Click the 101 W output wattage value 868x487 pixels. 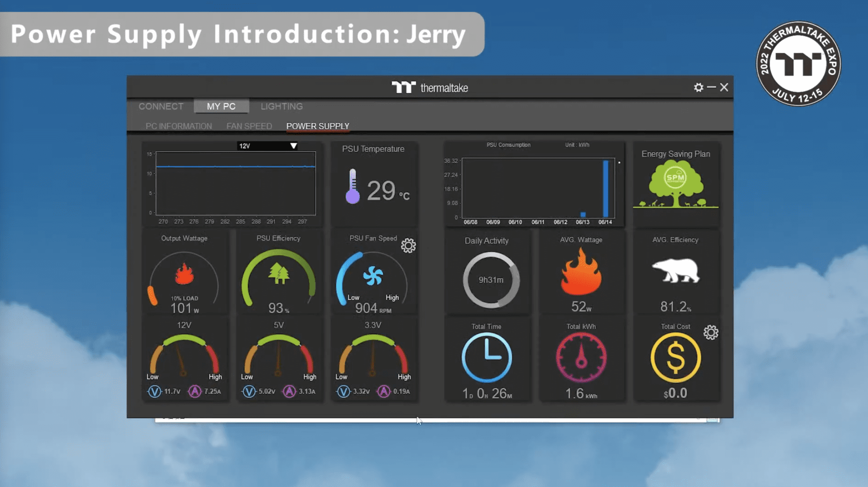[x=184, y=308]
